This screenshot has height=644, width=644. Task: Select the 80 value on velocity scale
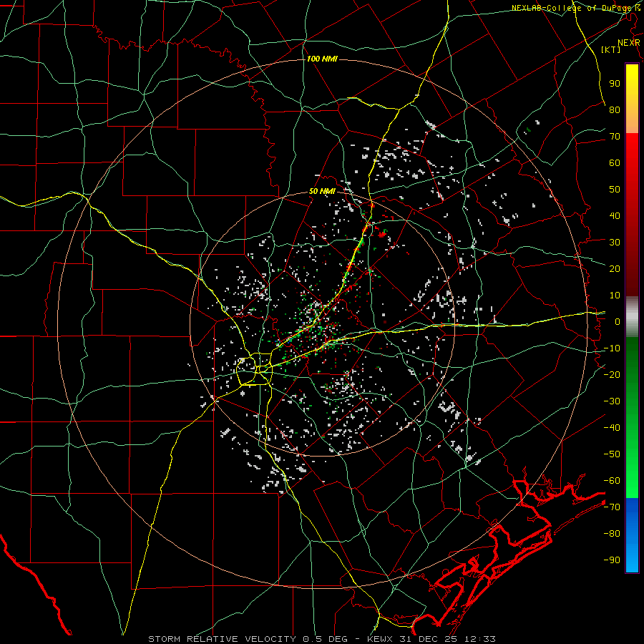615,109
